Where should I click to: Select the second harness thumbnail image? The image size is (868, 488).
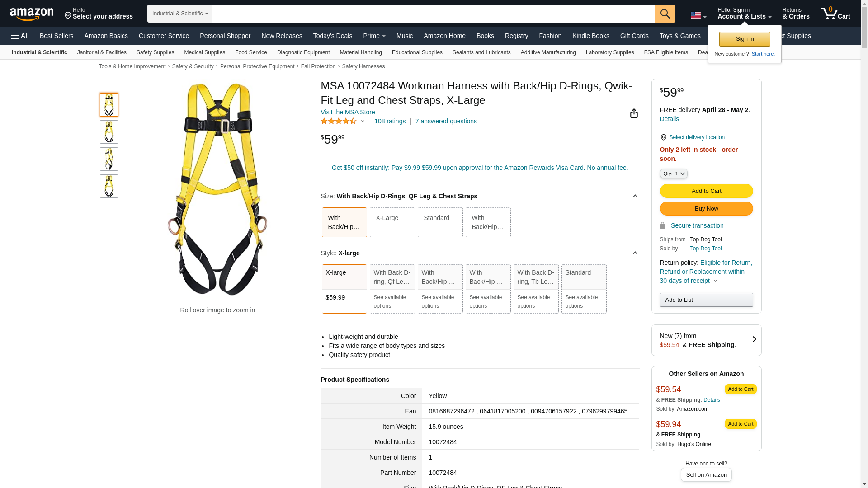108,132
